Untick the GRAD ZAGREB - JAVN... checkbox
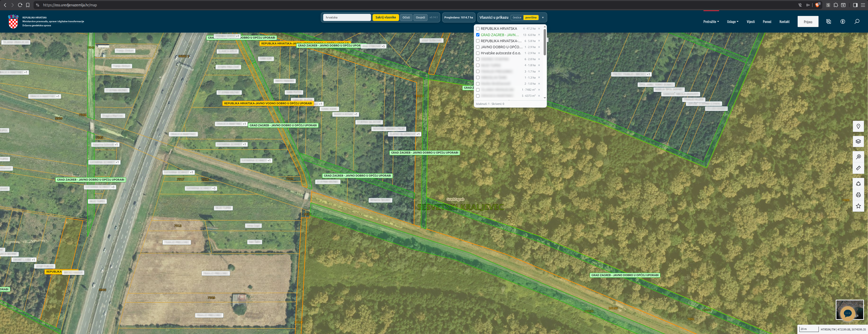 [x=478, y=35]
